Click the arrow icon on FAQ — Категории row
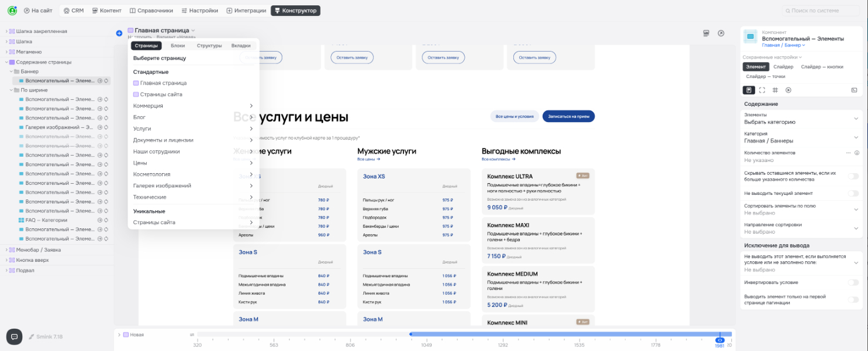This screenshot has height=351, width=868. coord(100,220)
